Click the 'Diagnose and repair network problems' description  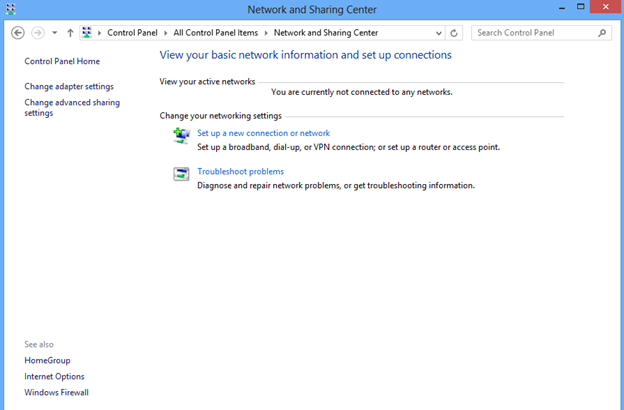point(336,185)
